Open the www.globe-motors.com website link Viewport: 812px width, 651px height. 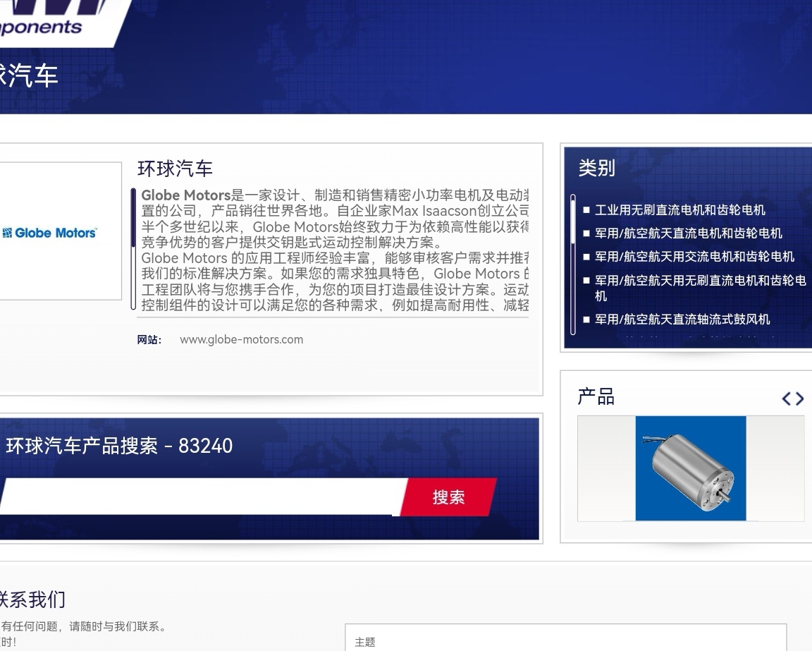click(241, 339)
